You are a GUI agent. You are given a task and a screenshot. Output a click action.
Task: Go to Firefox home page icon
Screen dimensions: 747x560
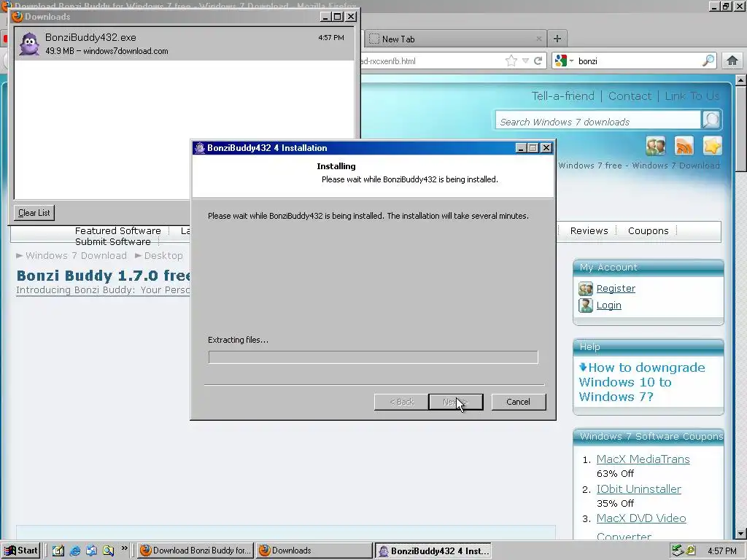click(x=732, y=61)
